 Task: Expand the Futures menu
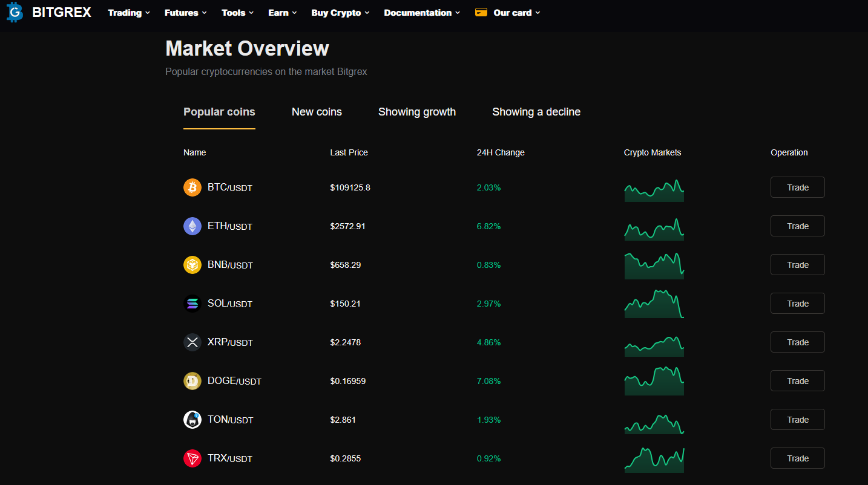[x=185, y=13]
